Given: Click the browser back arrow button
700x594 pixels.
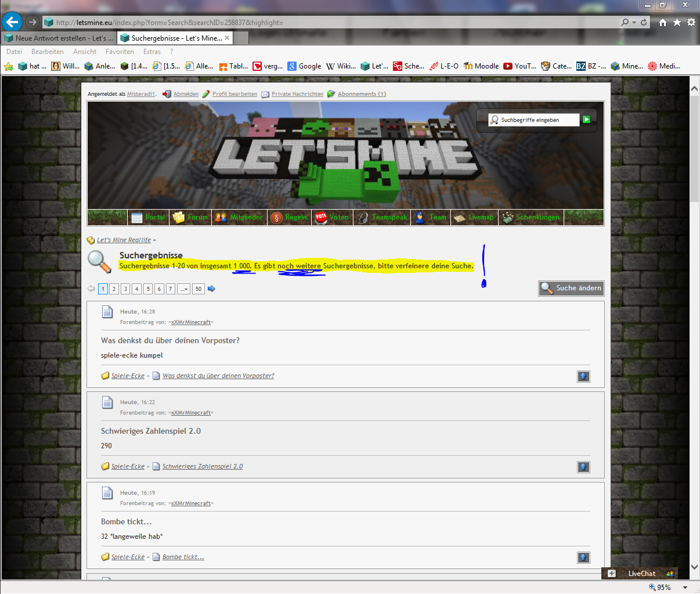Looking at the screenshot, I should 12,22.
